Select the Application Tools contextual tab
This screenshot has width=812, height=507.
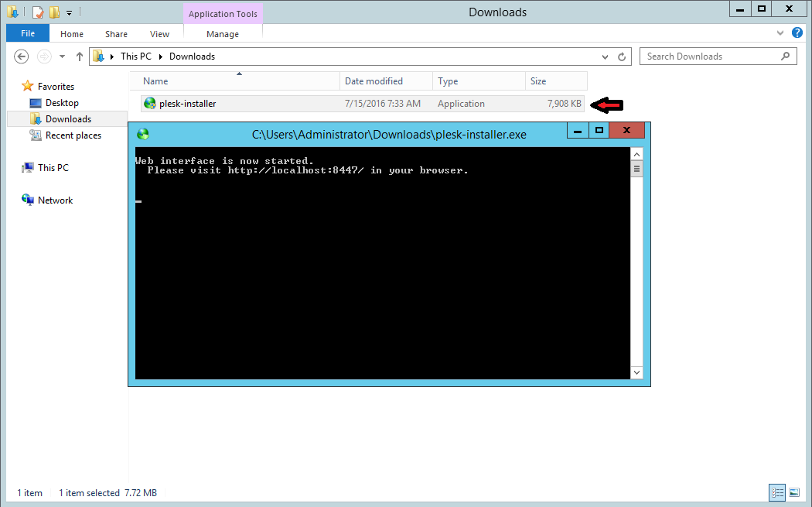[223, 14]
